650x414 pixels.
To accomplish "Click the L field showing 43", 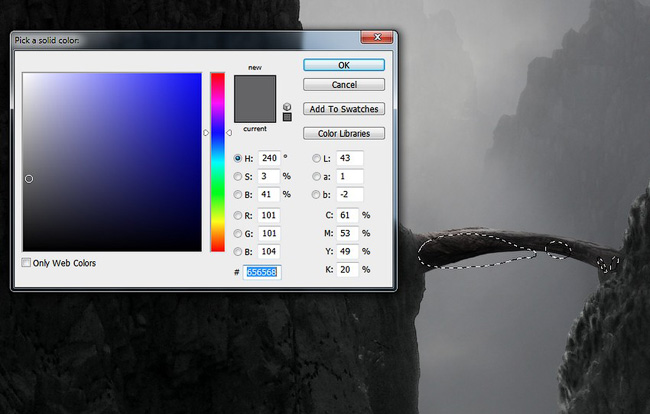I will tap(350, 158).
